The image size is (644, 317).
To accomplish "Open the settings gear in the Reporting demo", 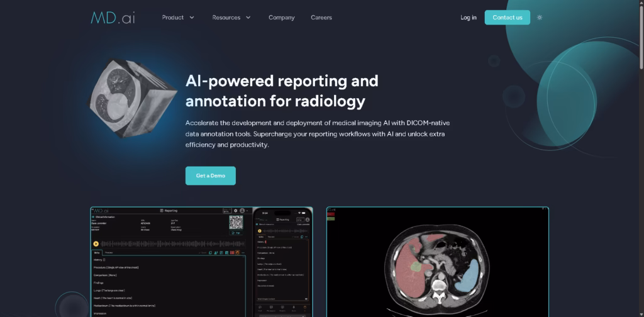I will click(235, 211).
